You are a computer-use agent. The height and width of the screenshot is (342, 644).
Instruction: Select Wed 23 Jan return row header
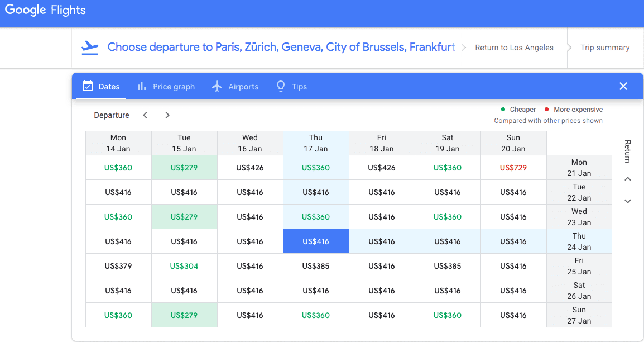point(579,217)
